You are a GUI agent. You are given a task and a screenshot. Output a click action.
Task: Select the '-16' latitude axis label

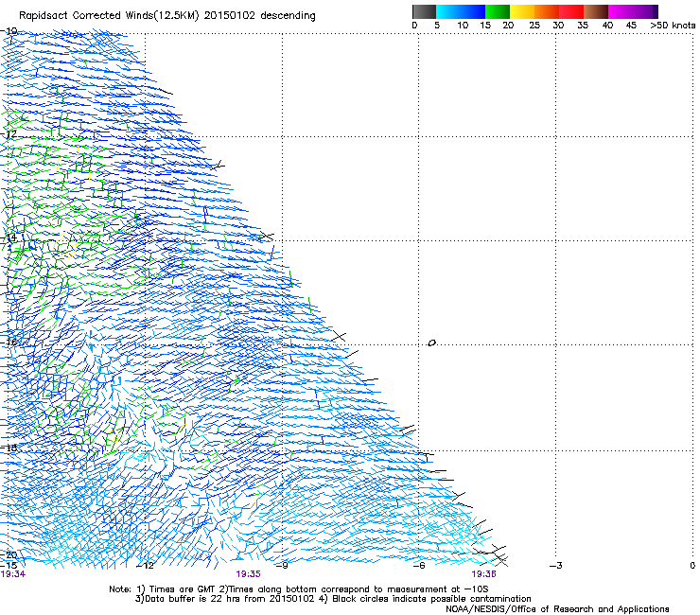pos(9,343)
